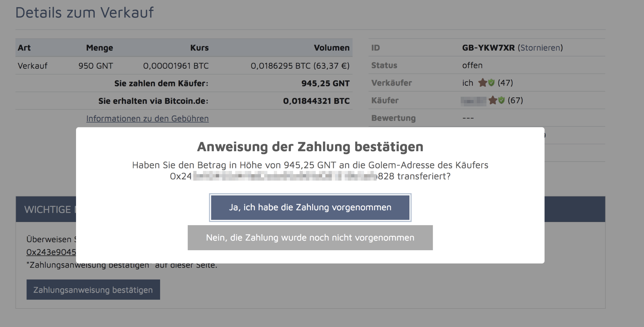The image size is (644, 327).
Task: Click the green trust shield next to Verkäufer
Action: tap(492, 83)
